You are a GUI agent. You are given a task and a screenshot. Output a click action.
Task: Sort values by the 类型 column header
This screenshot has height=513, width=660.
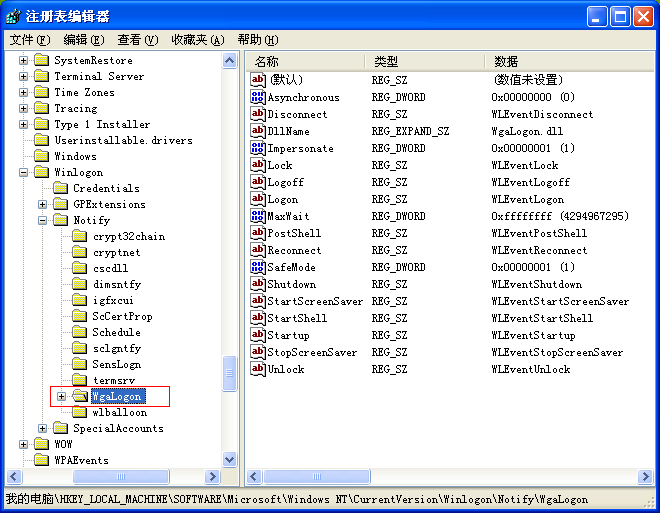424,61
